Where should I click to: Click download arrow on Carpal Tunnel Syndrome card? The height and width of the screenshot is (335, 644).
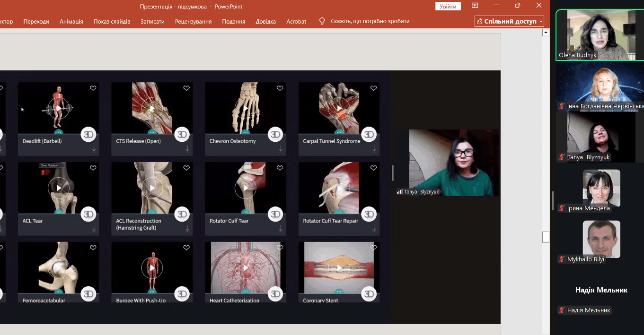[374, 148]
